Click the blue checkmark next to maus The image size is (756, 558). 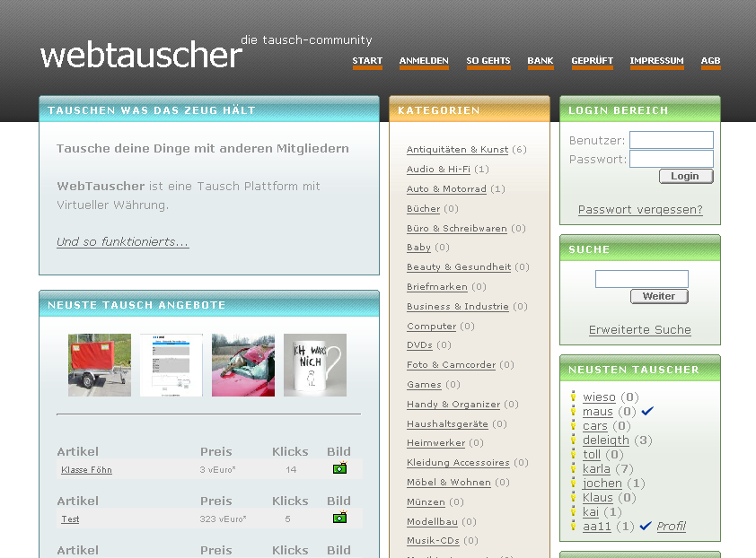[x=647, y=411]
